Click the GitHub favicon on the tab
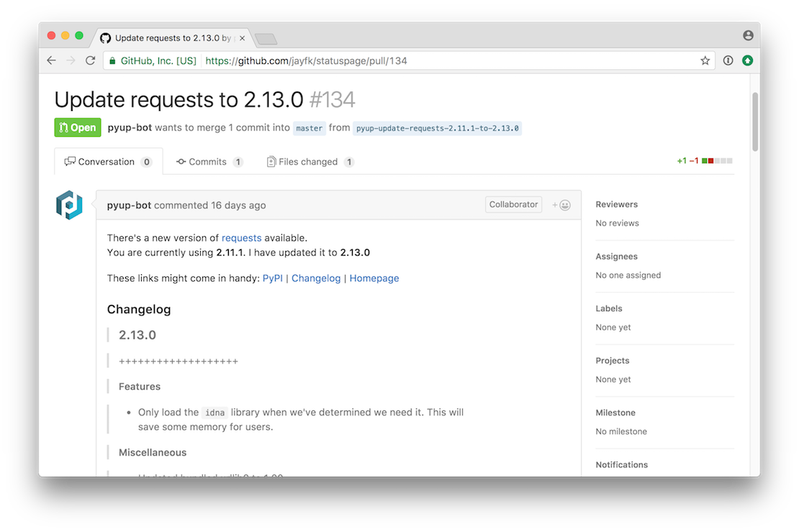Image resolution: width=799 pixels, height=532 pixels. click(106, 38)
